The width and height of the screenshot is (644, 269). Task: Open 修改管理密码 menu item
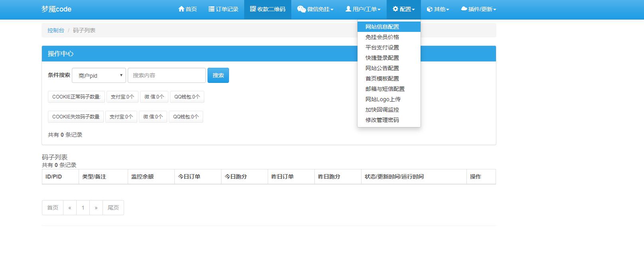[382, 120]
